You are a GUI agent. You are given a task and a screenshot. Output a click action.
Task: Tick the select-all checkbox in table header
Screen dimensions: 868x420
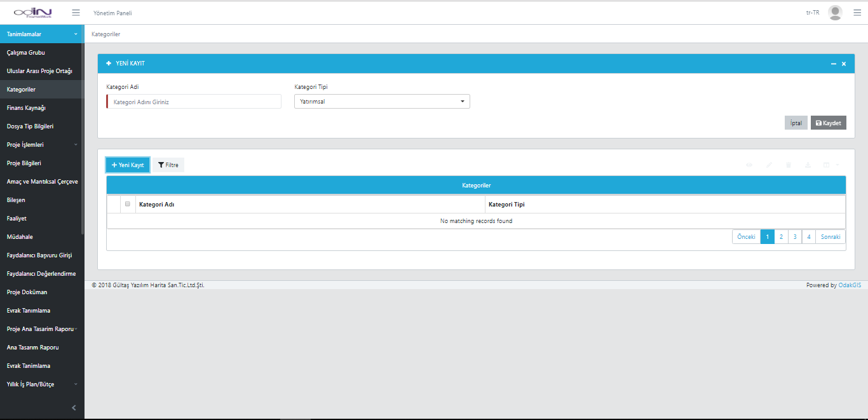pyautogui.click(x=128, y=204)
